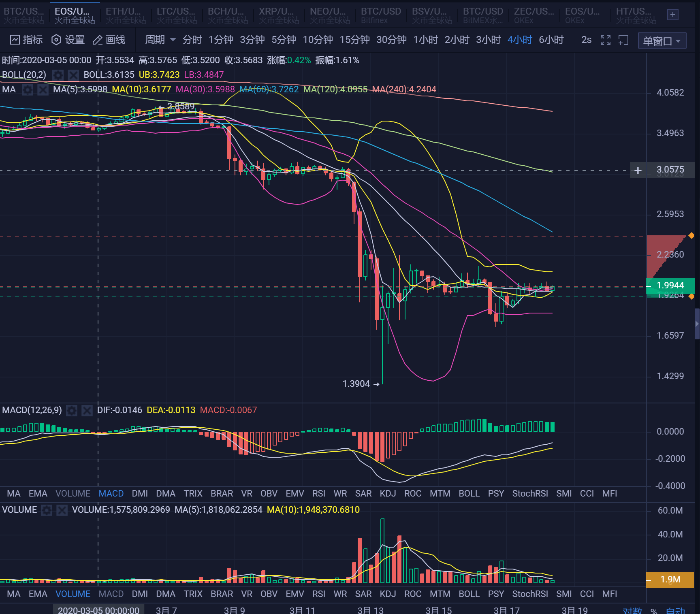
Task: Switch bottom panel to MACD indicator
Action: pyautogui.click(x=111, y=594)
